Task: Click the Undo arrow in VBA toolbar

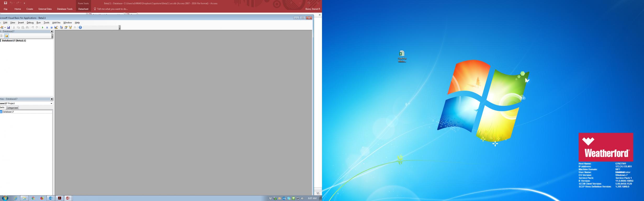Action: point(33,27)
